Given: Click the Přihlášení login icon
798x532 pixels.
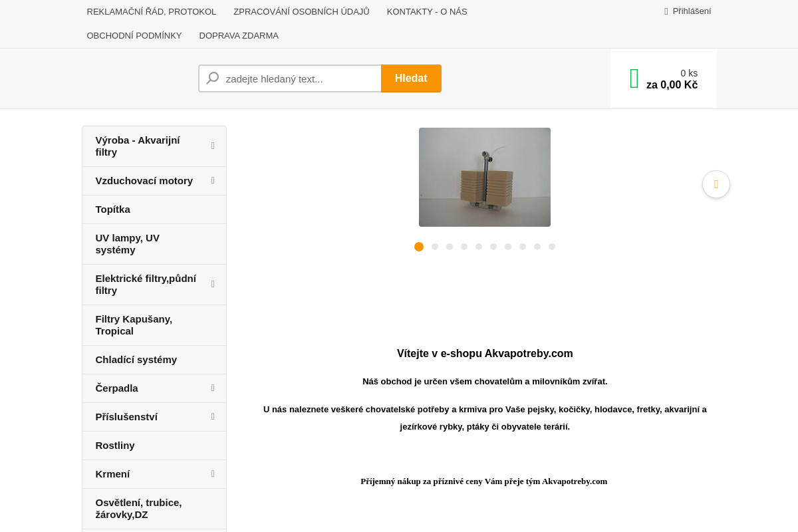Looking at the screenshot, I should coord(666,11).
